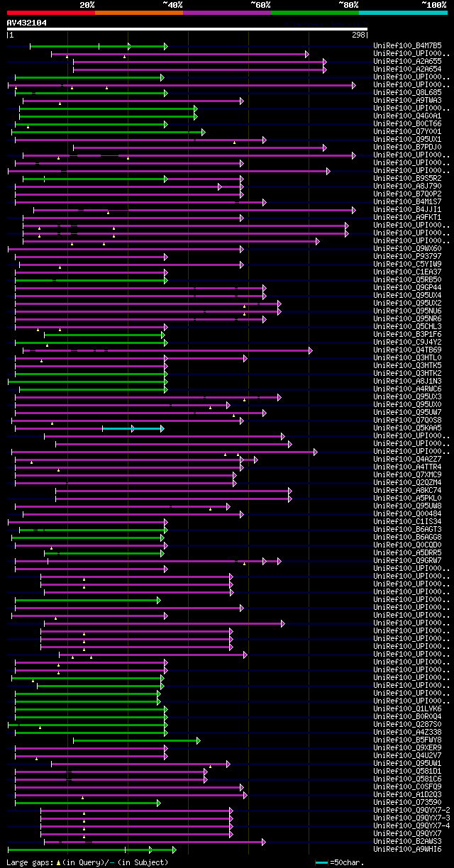
Task: Click the cyan alignment segment in the Q5KAA5 row
Action: pyautogui.click(x=133, y=428)
